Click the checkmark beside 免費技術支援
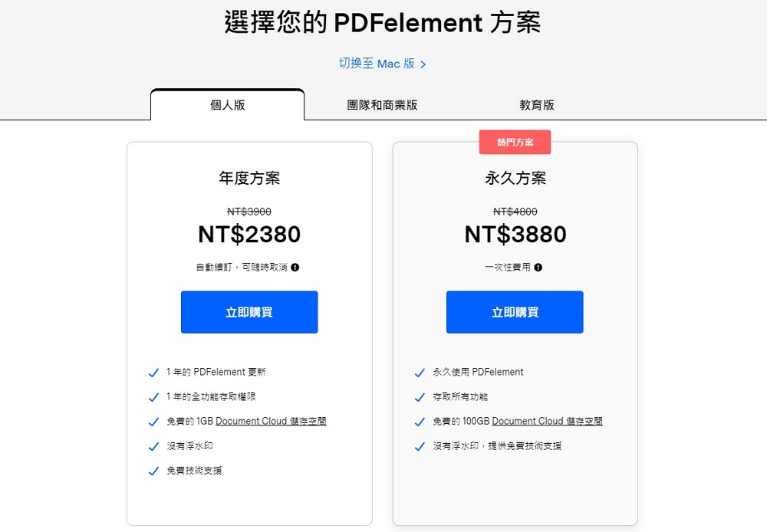The height and width of the screenshot is (532, 767). [154, 471]
